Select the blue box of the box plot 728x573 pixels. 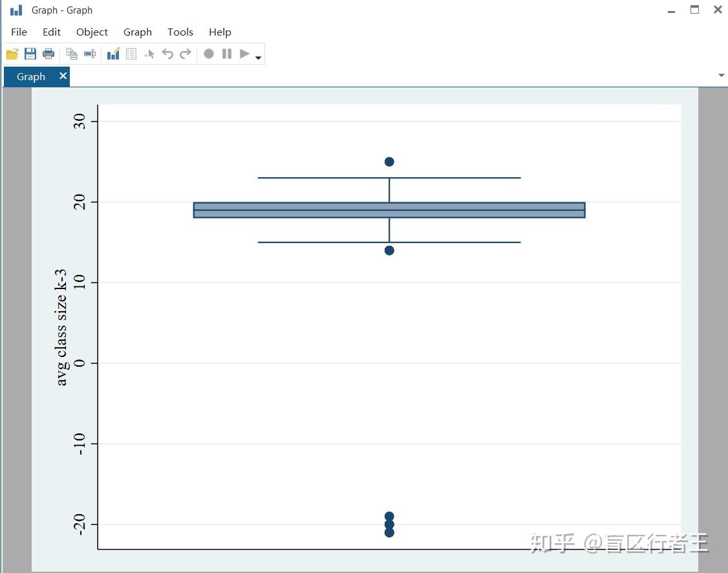pos(389,210)
